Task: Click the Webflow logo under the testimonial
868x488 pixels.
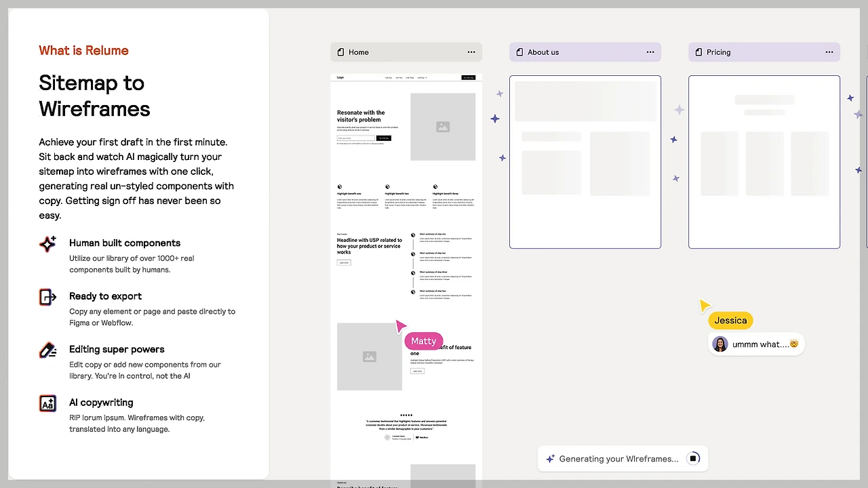Action: point(421,437)
